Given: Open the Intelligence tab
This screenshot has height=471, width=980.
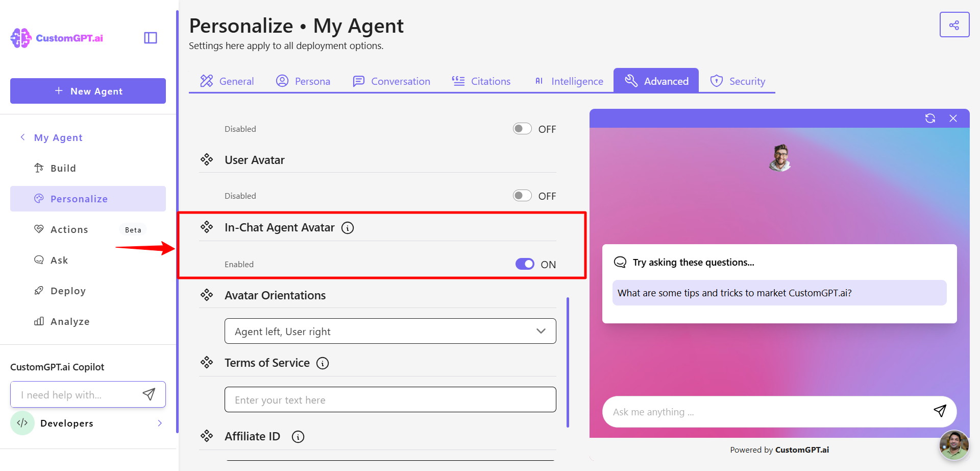Looking at the screenshot, I should click(569, 81).
